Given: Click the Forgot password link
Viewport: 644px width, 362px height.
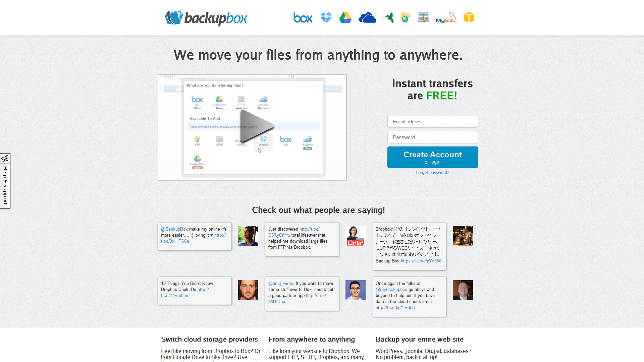Looking at the screenshot, I should pyautogui.click(x=432, y=172).
